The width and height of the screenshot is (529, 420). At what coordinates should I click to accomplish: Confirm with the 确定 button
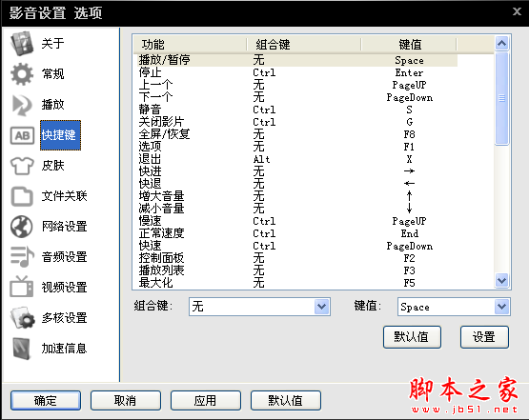46,400
